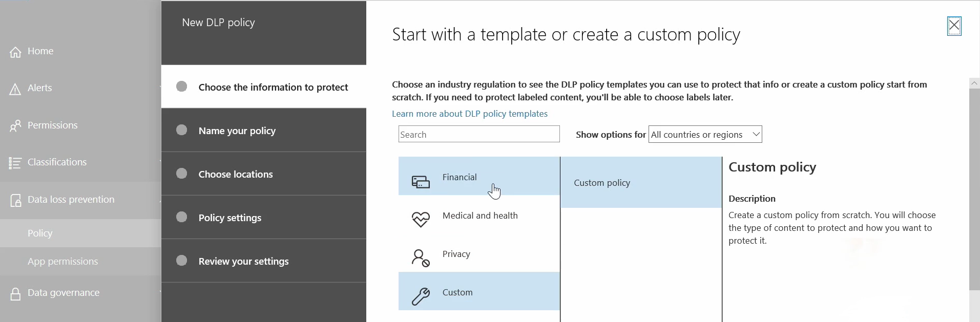The image size is (980, 322).
Task: Select the Choose locations step
Action: (236, 175)
